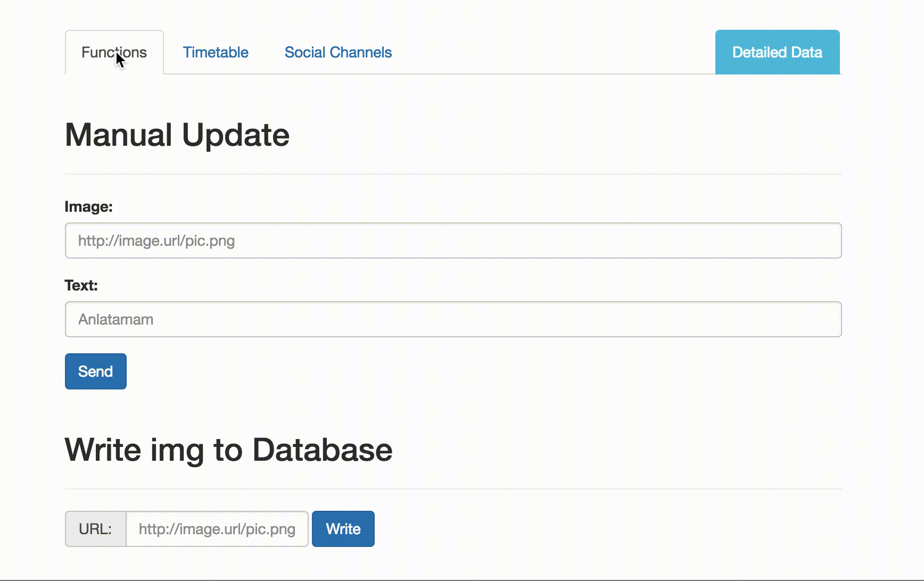Click the Write img to Database heading
The height and width of the screenshot is (581, 924).
click(228, 450)
